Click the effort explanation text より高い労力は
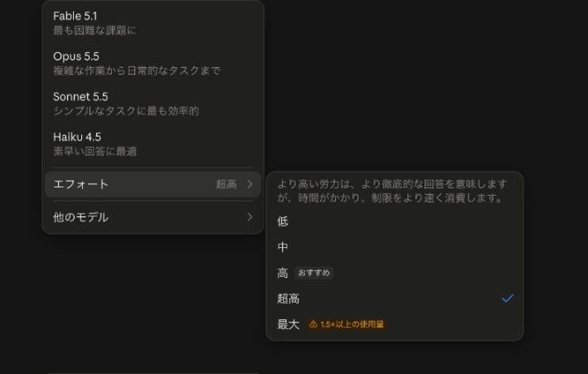The width and height of the screenshot is (588, 374). (x=392, y=191)
